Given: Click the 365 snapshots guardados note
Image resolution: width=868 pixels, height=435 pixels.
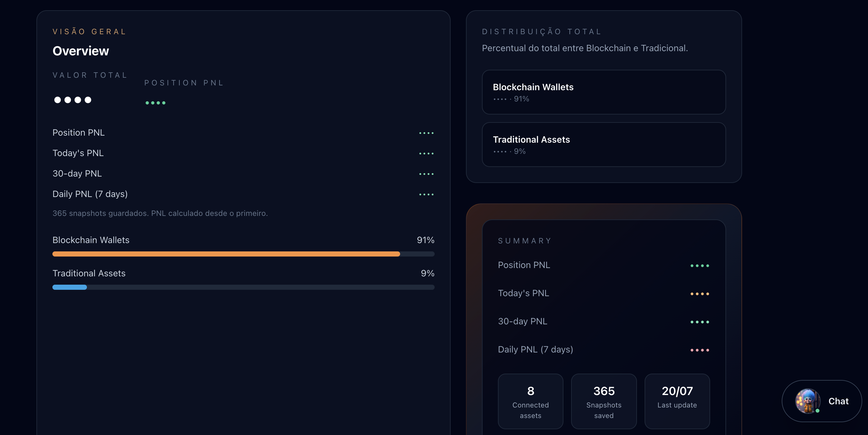Looking at the screenshot, I should pyautogui.click(x=160, y=213).
